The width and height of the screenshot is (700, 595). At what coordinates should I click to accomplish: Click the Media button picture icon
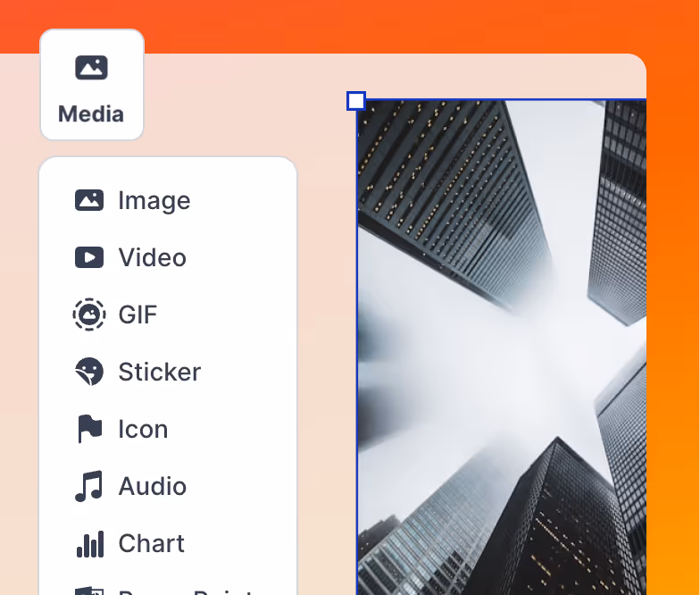[91, 68]
